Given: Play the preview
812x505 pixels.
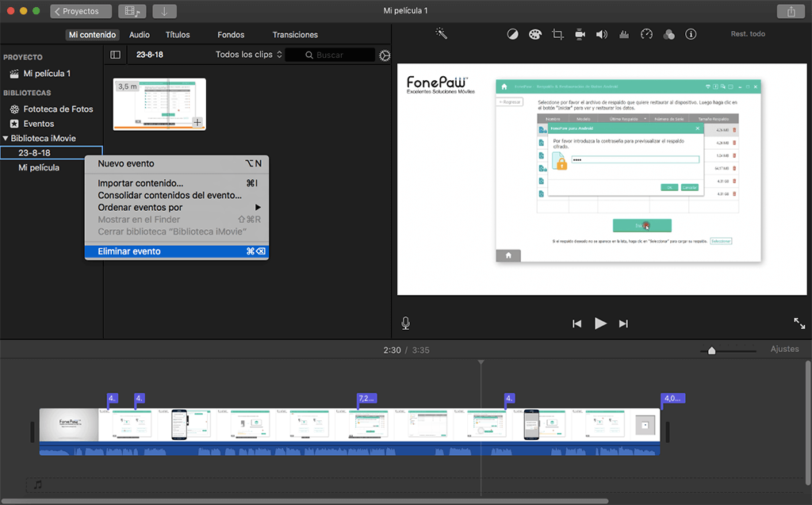Looking at the screenshot, I should [600, 323].
